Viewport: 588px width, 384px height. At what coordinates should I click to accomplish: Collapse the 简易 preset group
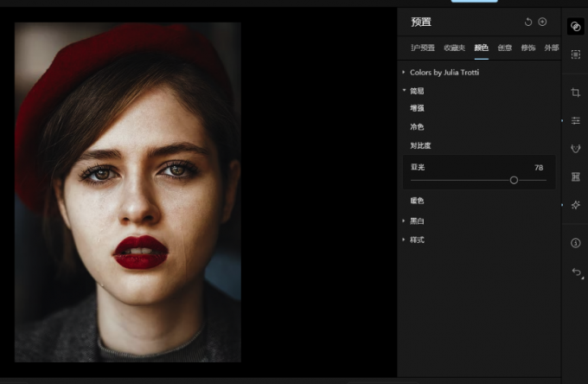click(416, 90)
